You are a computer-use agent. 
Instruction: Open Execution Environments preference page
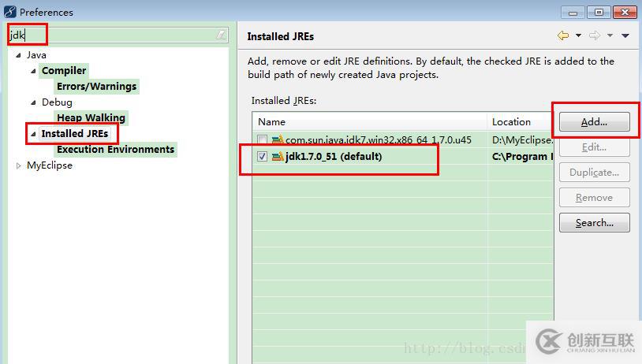tap(115, 149)
